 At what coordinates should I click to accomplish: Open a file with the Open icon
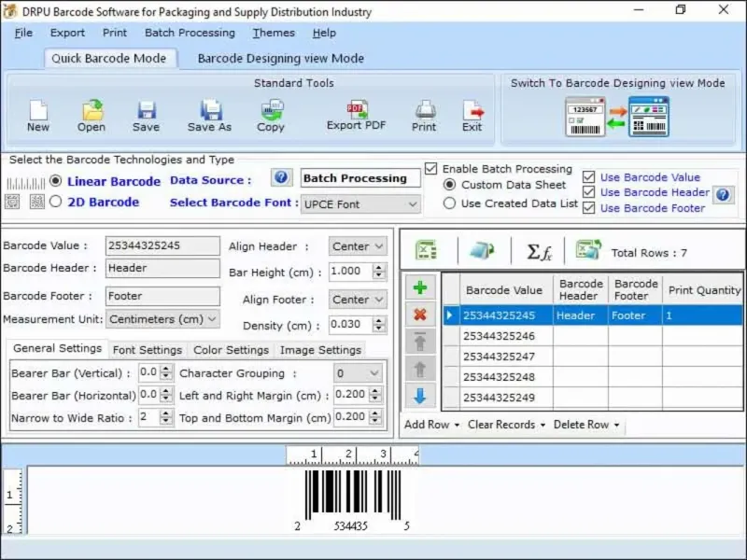pos(92,111)
